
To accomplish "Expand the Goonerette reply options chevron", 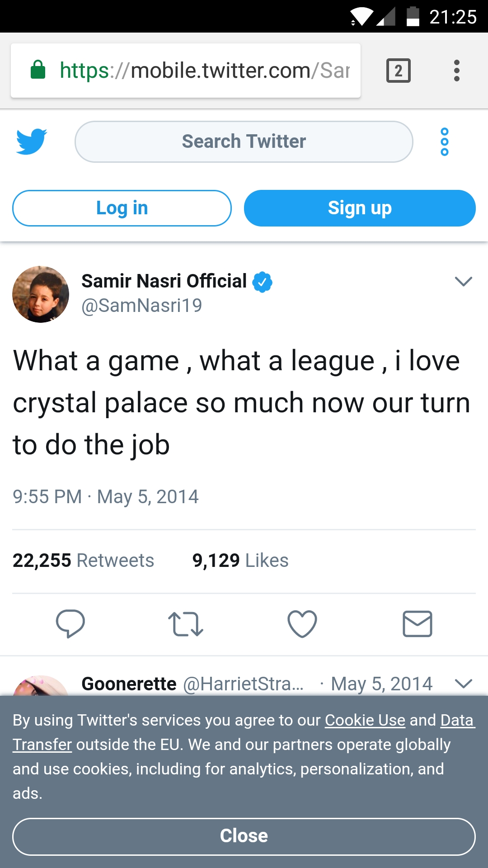I will pos(463,684).
